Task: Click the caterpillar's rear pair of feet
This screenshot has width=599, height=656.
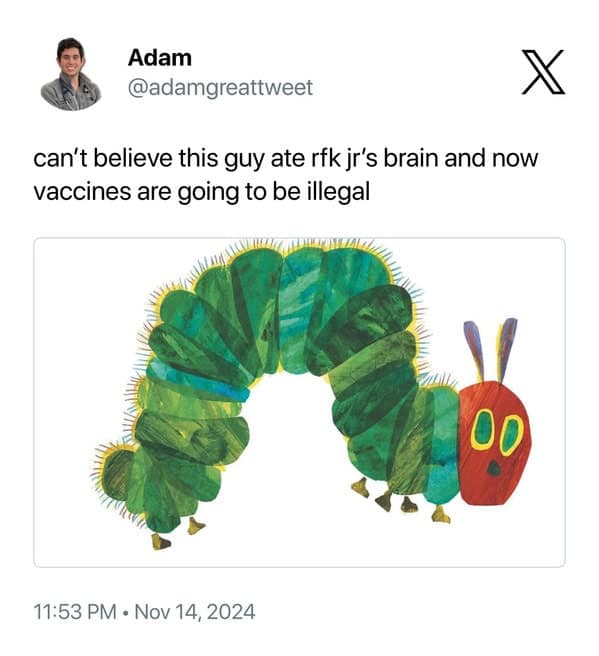Action: [x=177, y=534]
